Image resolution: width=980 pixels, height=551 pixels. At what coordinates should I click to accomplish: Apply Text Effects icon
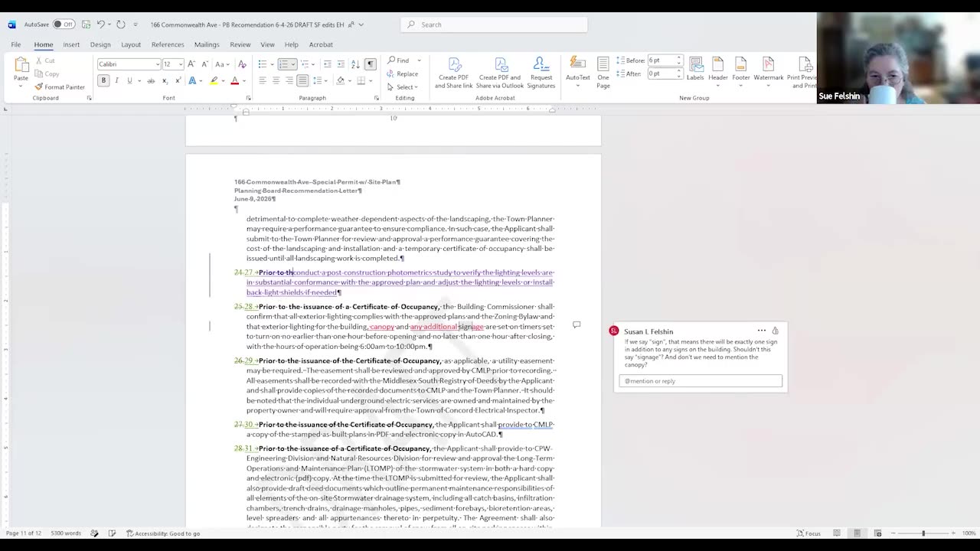(193, 80)
